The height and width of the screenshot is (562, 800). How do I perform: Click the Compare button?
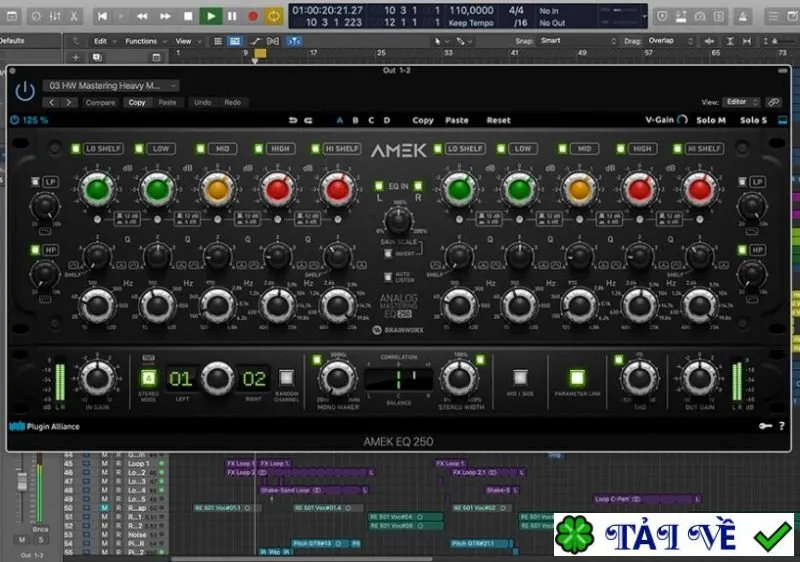click(x=100, y=103)
